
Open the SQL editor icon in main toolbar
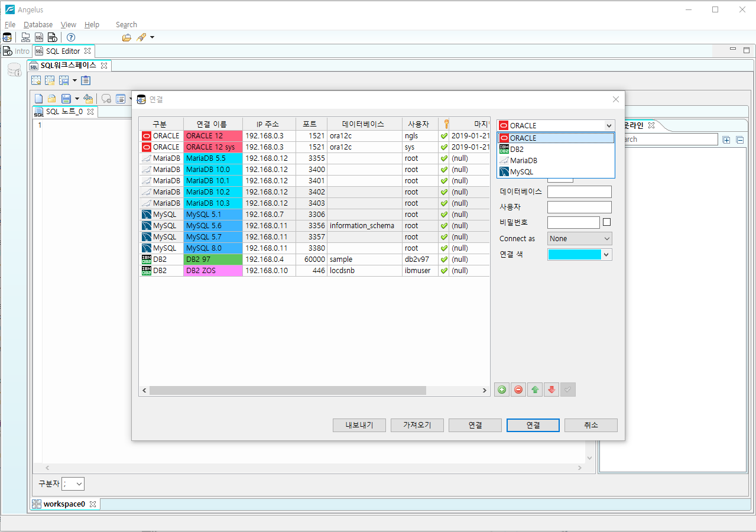pos(39,37)
